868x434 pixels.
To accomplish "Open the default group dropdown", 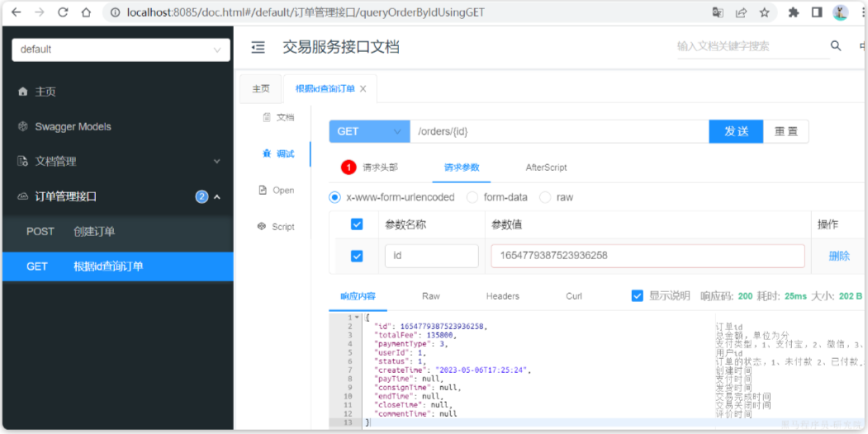I will click(121, 50).
